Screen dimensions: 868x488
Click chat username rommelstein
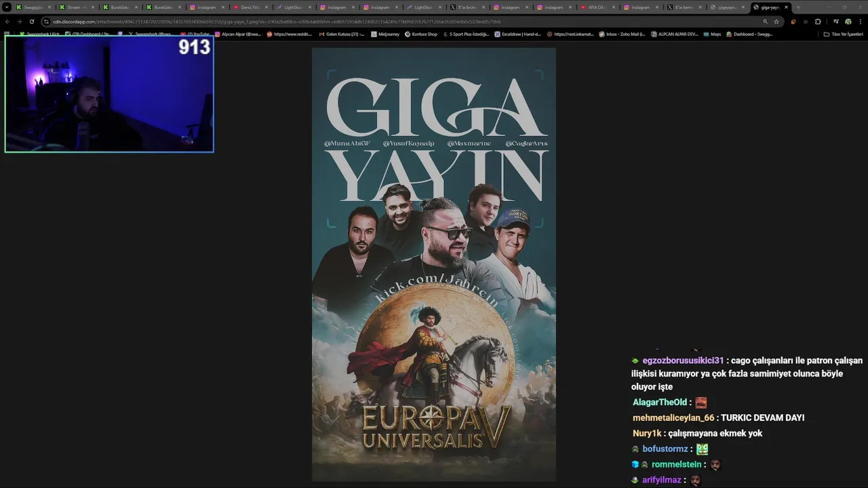point(676,465)
